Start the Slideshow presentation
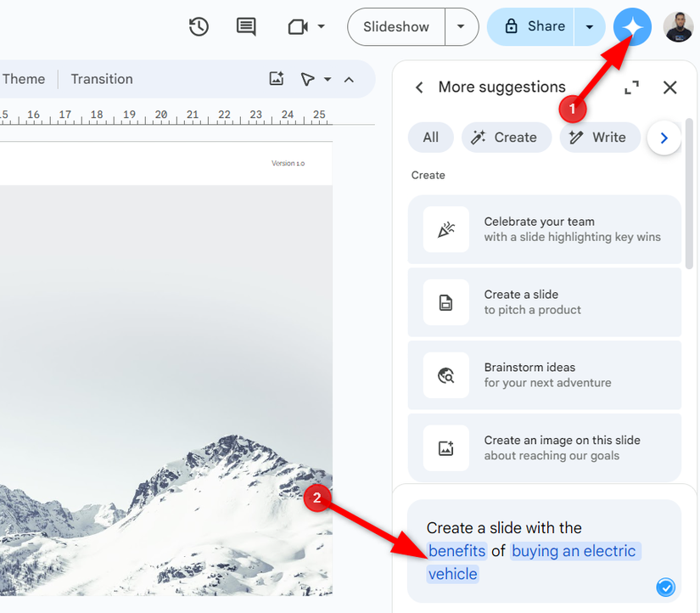 point(396,27)
